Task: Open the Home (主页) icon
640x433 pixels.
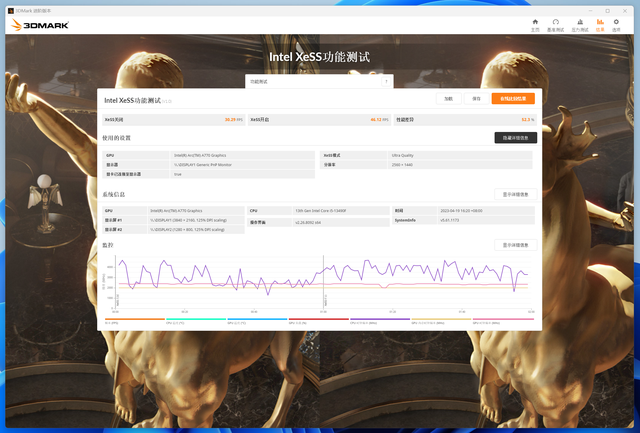Action: 535,23
